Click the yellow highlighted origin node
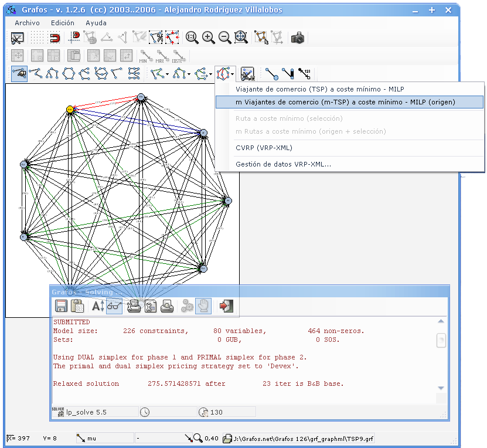487x448 pixels. pyautogui.click(x=70, y=109)
